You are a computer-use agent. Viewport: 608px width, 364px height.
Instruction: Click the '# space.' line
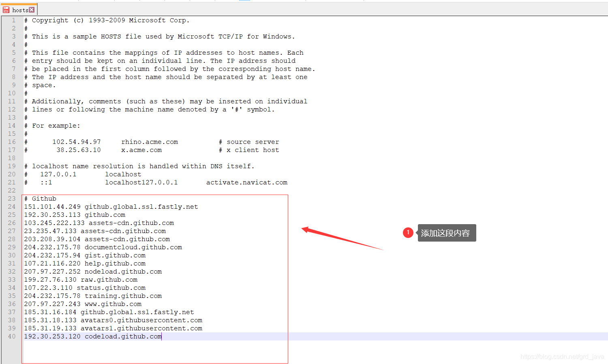(40, 85)
